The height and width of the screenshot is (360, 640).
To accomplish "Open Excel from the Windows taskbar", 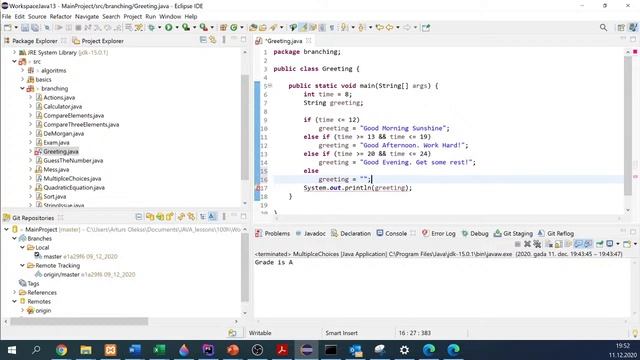I will click(159, 350).
